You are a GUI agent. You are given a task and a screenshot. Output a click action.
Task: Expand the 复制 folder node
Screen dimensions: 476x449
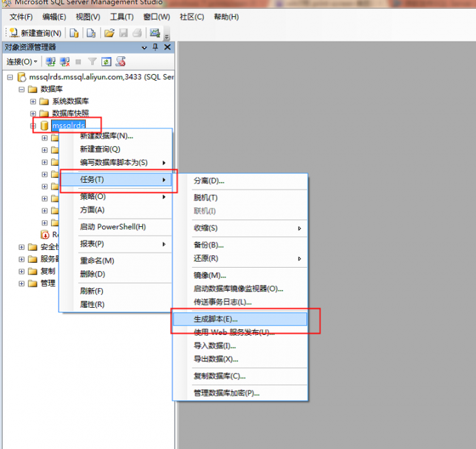click(x=22, y=271)
